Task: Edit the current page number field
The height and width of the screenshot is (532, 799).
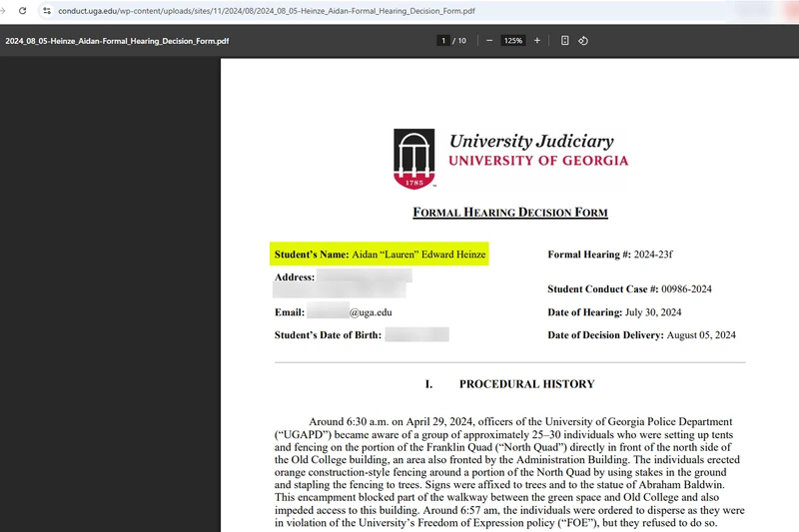Action: [x=443, y=41]
